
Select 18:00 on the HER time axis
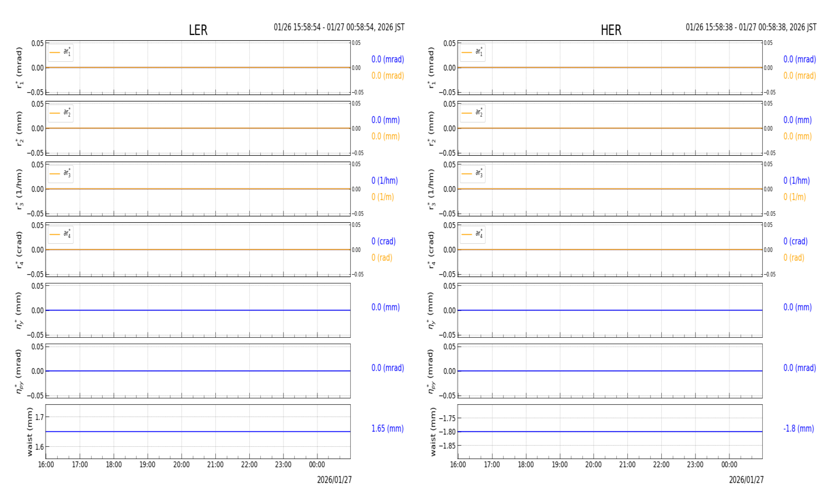pyautogui.click(x=526, y=465)
